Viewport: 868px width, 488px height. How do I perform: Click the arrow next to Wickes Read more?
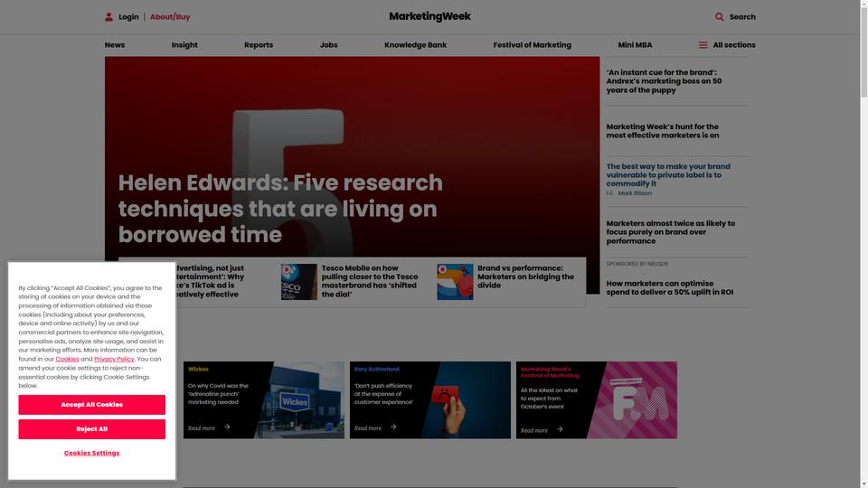(227, 427)
